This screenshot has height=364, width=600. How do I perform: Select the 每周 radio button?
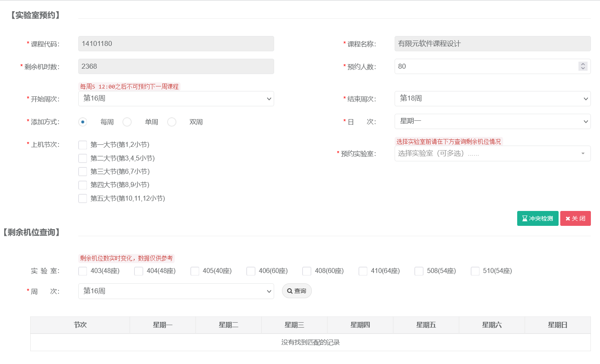click(83, 122)
